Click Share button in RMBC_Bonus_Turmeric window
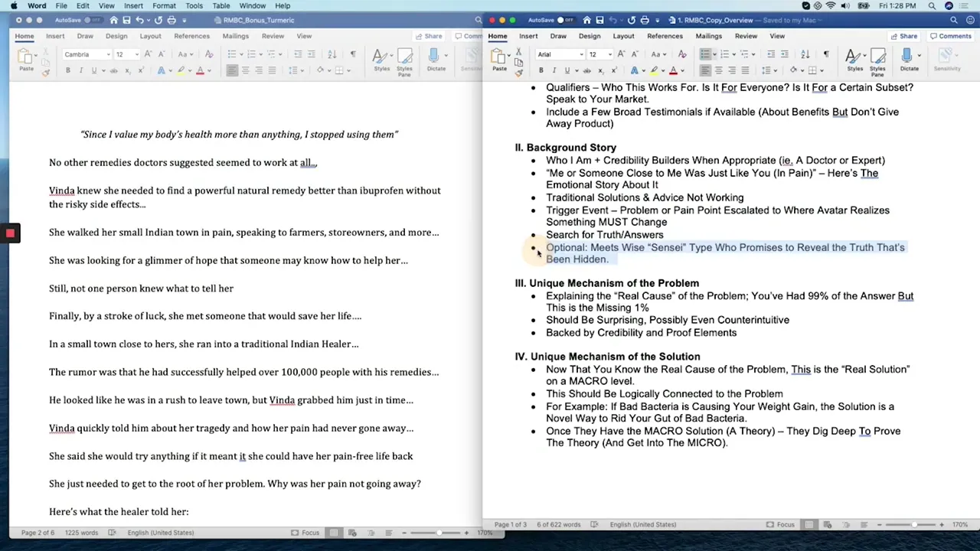The width and height of the screenshot is (980, 551). 428,36
